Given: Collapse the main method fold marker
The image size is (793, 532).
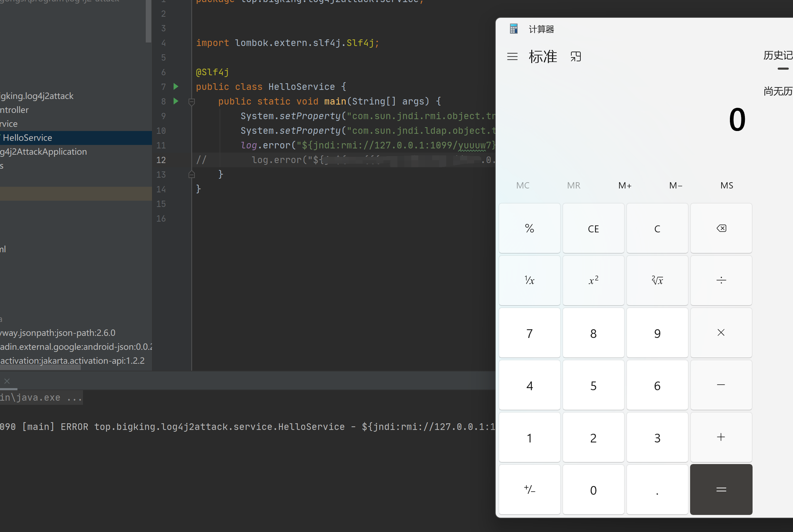Looking at the screenshot, I should pos(191,102).
